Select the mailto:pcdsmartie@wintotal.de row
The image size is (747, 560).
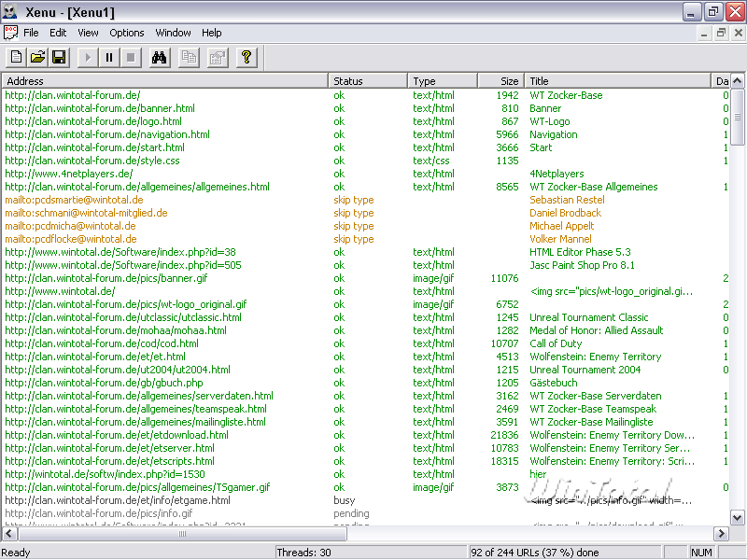[x=74, y=200]
